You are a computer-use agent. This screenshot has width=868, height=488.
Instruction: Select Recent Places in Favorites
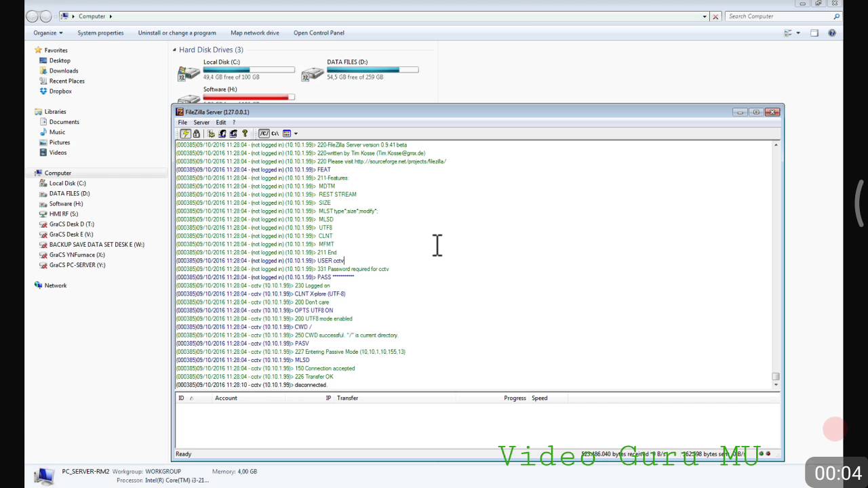click(66, 81)
